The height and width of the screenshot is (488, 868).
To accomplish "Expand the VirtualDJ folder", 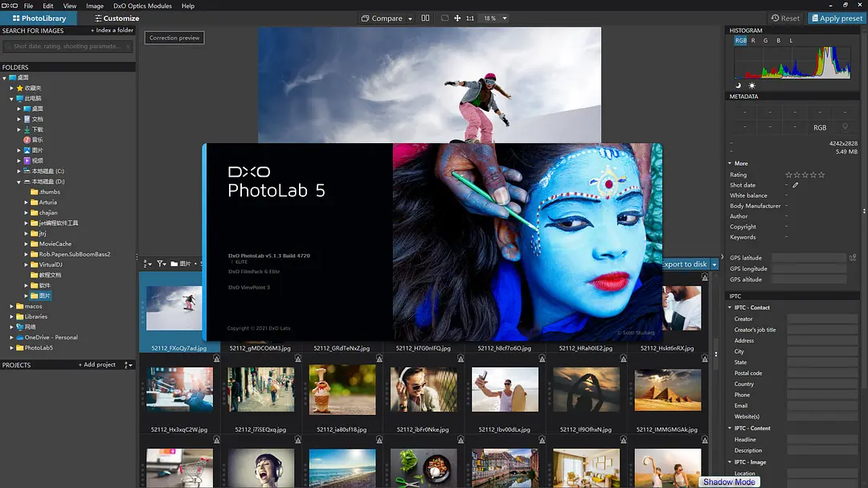I will (x=26, y=265).
